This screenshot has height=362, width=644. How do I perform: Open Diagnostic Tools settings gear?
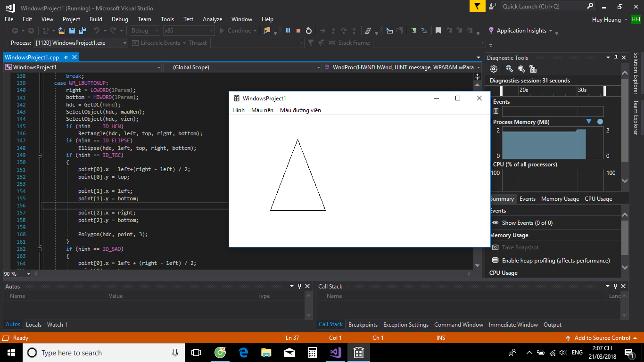(494, 69)
